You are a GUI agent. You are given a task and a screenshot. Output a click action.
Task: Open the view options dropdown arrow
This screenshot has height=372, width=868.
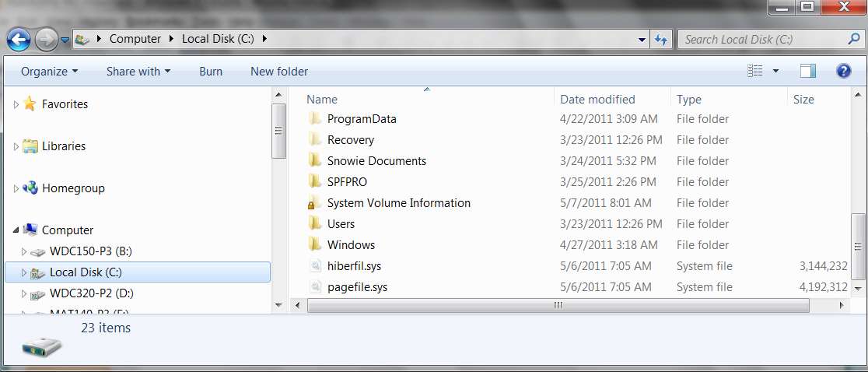tap(775, 71)
